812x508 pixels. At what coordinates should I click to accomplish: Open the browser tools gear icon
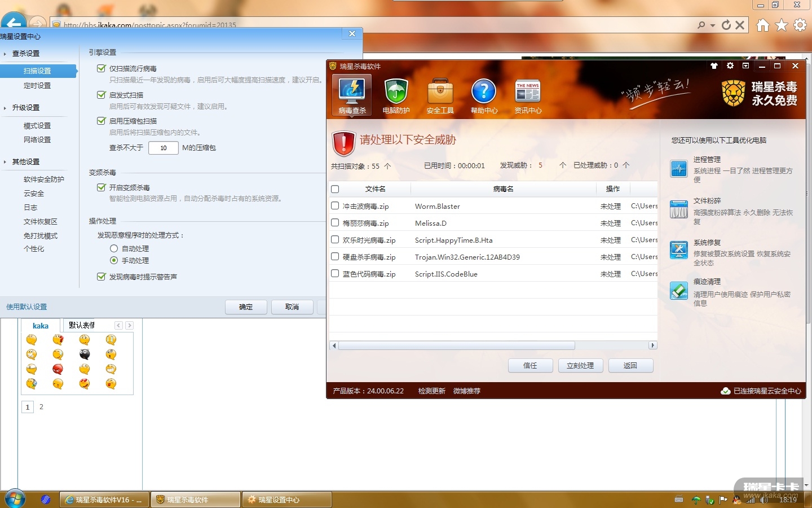(x=800, y=25)
